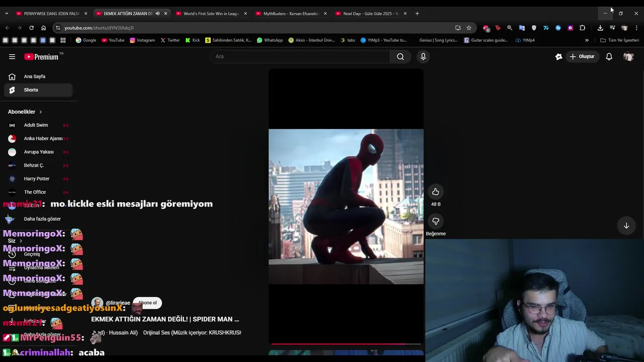Click the Oluştur create button
The width and height of the screenshot is (644, 362).
coord(582,57)
